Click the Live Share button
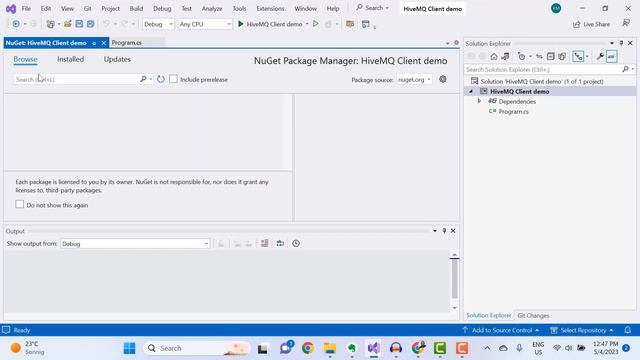The height and width of the screenshot is (360, 640). pos(591,24)
